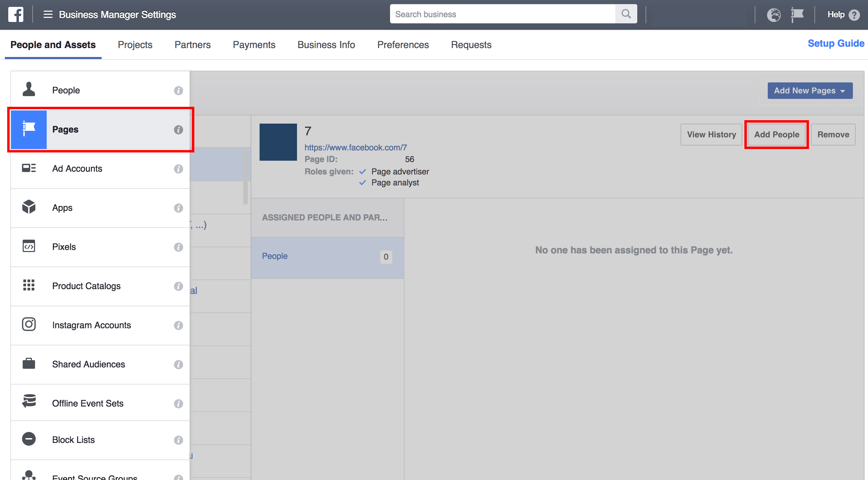
Task: Click the blue Pages flag icon in the sidebar
Action: click(x=29, y=129)
